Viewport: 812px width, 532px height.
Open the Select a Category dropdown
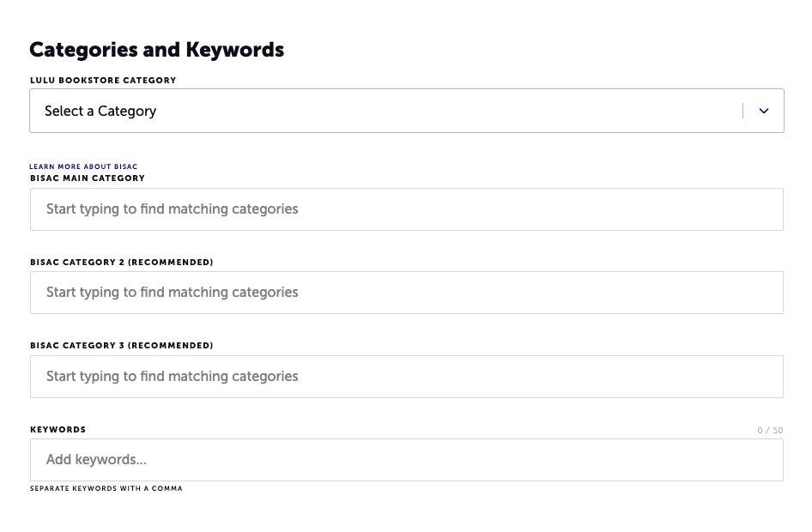coord(386,111)
